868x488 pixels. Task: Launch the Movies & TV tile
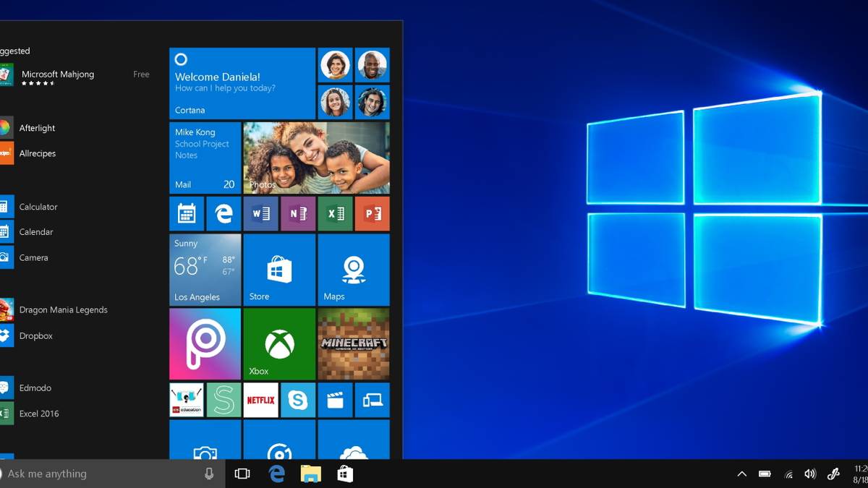335,400
